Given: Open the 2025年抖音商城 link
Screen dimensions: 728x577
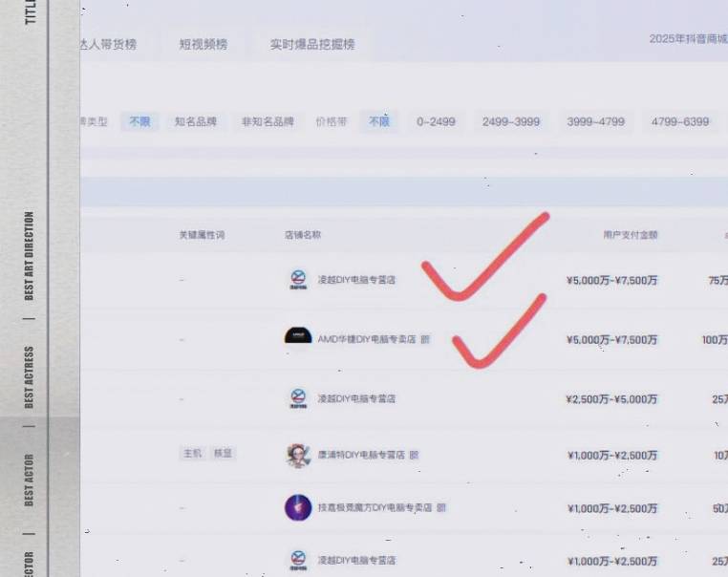Looking at the screenshot, I should coord(689,38).
